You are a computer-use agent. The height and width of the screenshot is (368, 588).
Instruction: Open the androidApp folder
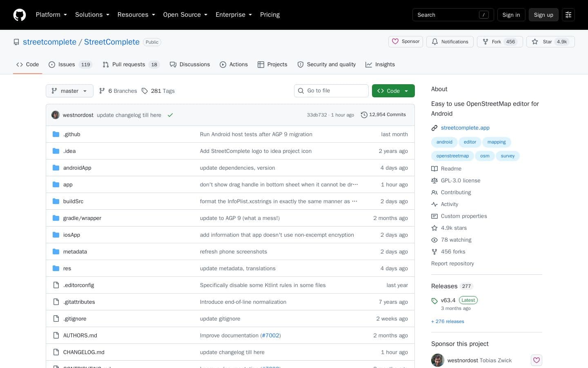(x=77, y=168)
